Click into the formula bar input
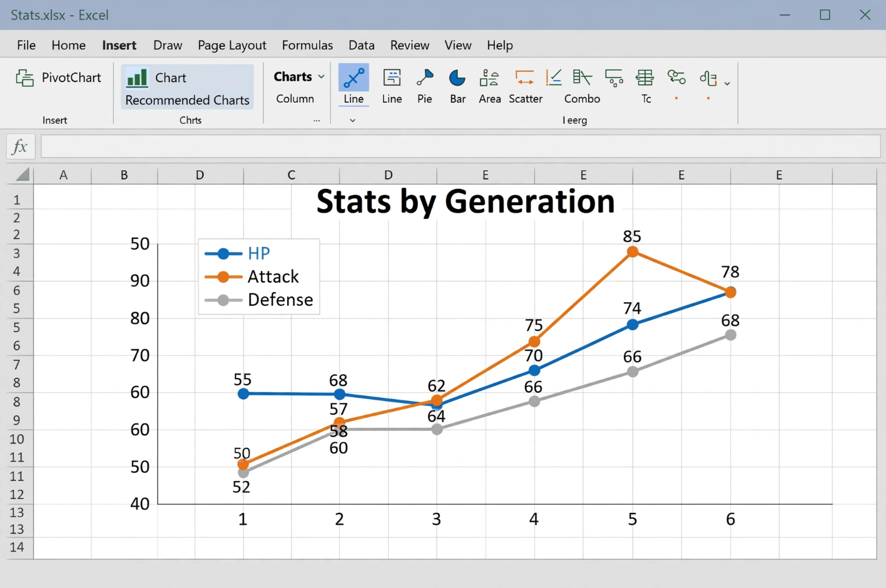The width and height of the screenshot is (886, 588). [461, 147]
